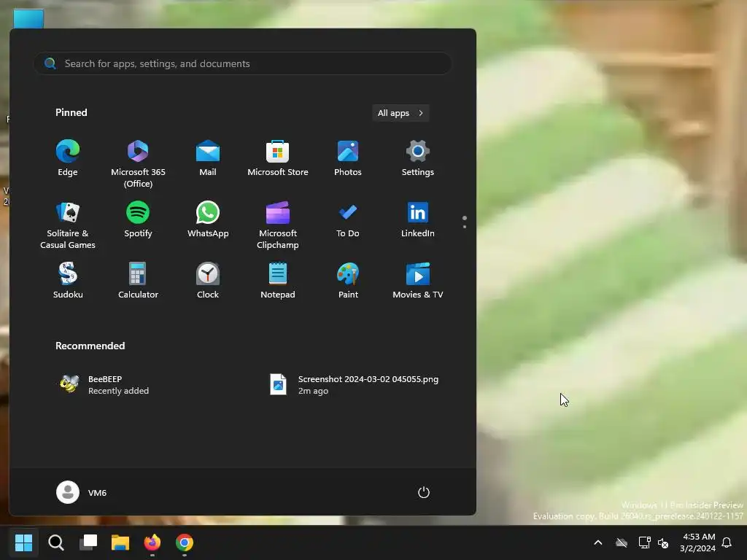Click the Start menu search field
747x560 pixels.
(x=242, y=63)
